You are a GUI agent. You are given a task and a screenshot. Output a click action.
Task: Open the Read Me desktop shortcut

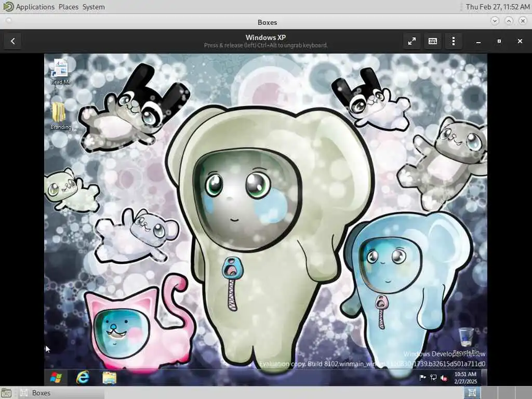[x=60, y=72]
